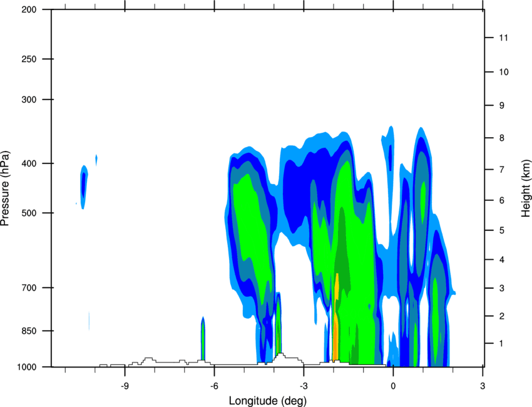Click the 9 km height label
The height and width of the screenshot is (407, 532).
(502, 105)
